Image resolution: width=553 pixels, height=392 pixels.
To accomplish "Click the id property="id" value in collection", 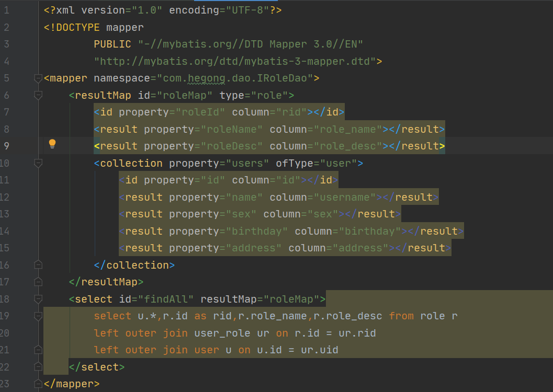I will click(x=212, y=180).
